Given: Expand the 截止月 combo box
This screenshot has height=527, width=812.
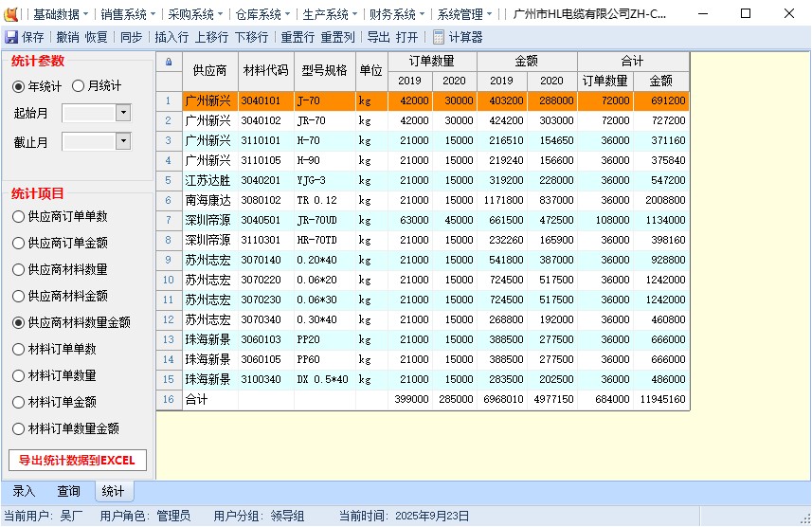Looking at the screenshot, I should coord(123,141).
